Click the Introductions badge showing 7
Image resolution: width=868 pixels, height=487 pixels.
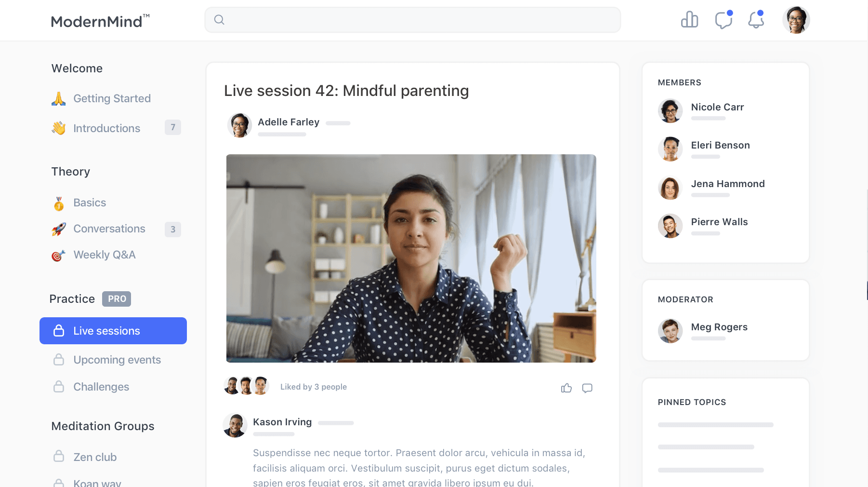173,127
